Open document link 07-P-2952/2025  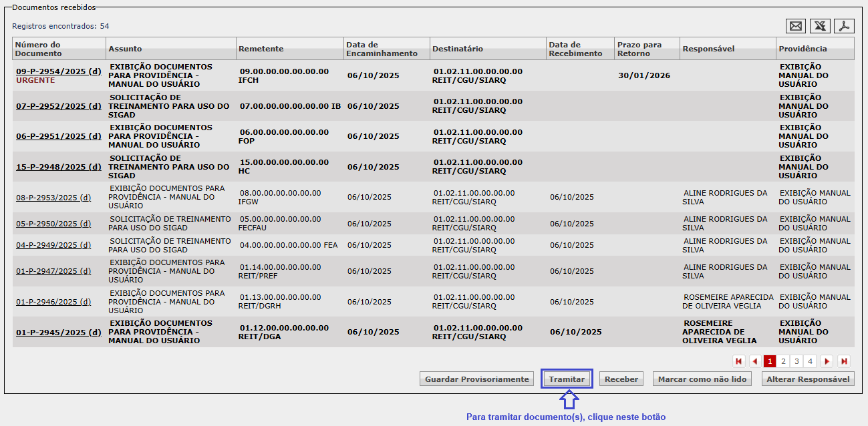click(58, 106)
